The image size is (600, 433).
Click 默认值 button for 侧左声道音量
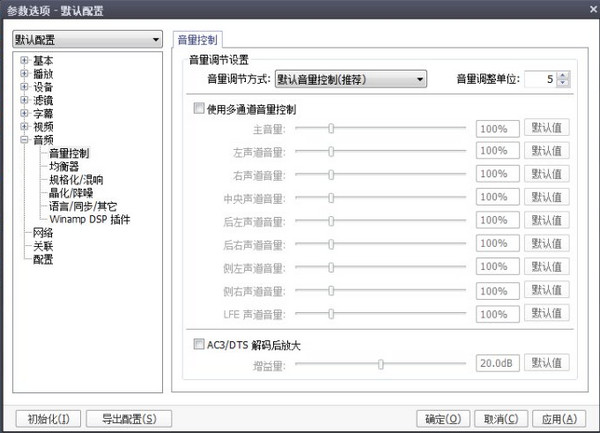pos(546,266)
